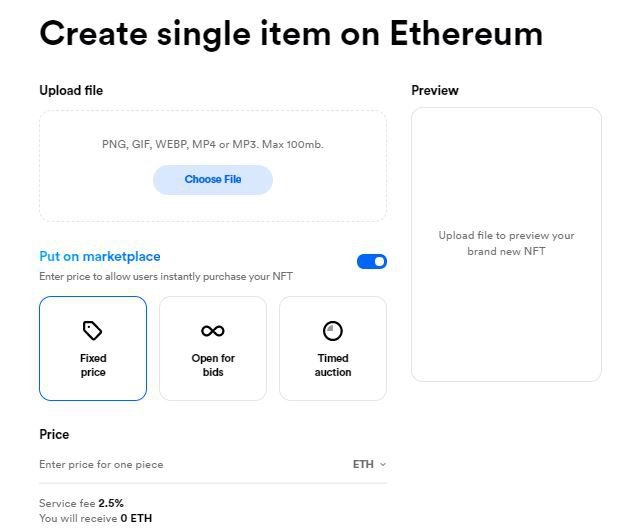Click the Put on marketplace heading
Image resolution: width=640 pixels, height=531 pixels.
(x=100, y=256)
